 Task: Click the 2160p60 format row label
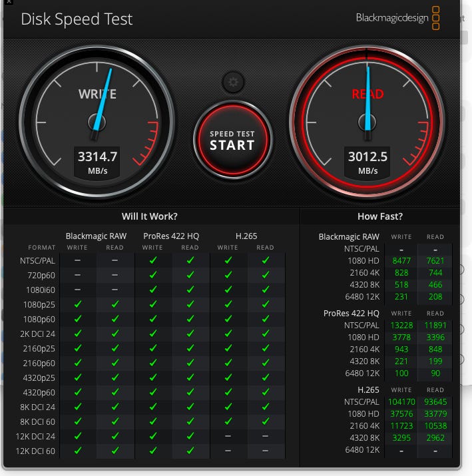pyautogui.click(x=39, y=363)
